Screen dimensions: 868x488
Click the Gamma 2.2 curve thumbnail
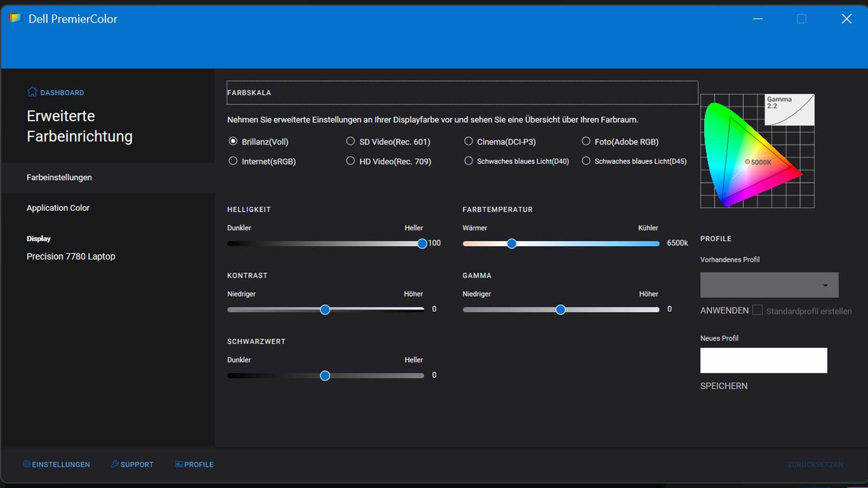789,110
